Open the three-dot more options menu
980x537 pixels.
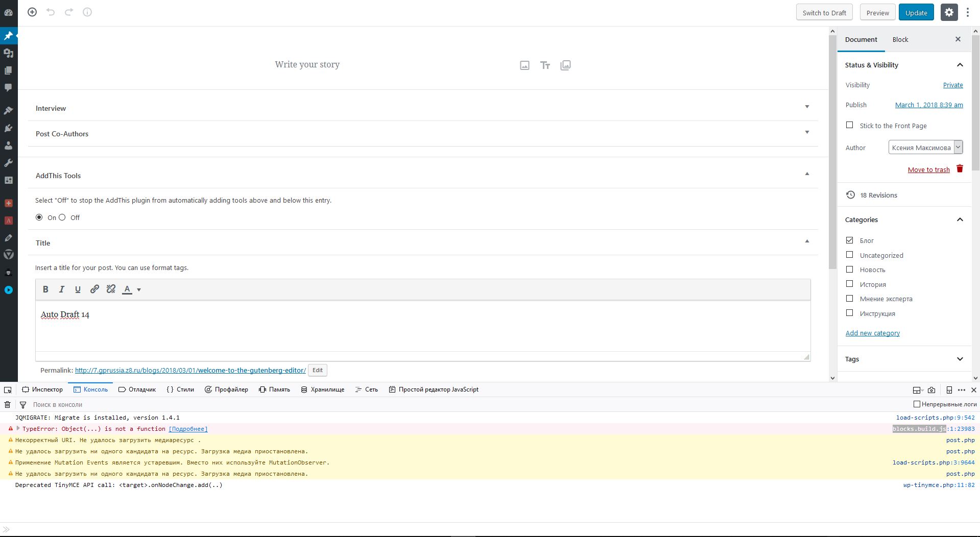point(968,13)
